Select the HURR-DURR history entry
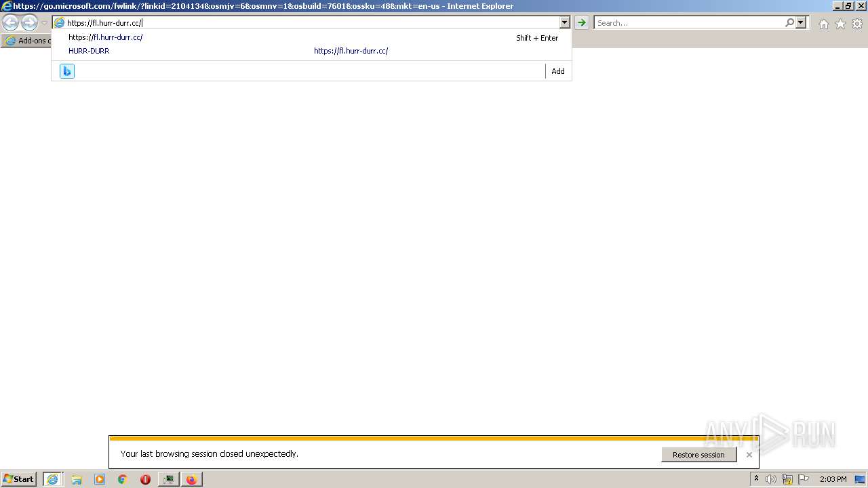This screenshot has width=868, height=488. (312, 51)
